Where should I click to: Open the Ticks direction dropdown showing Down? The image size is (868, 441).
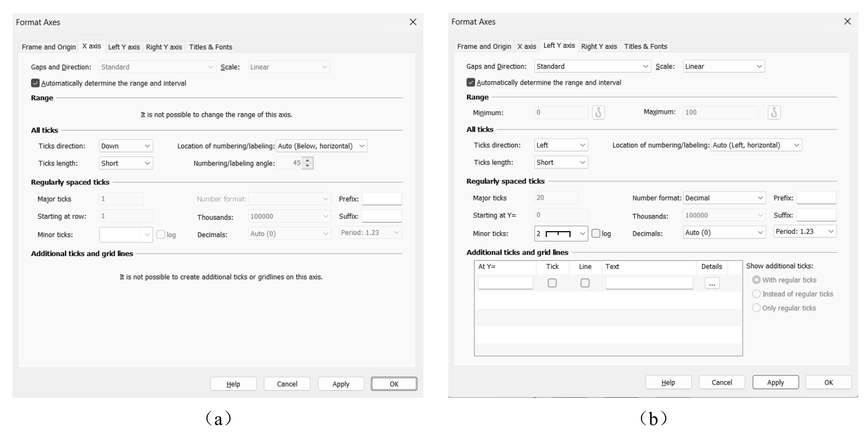[x=126, y=146]
